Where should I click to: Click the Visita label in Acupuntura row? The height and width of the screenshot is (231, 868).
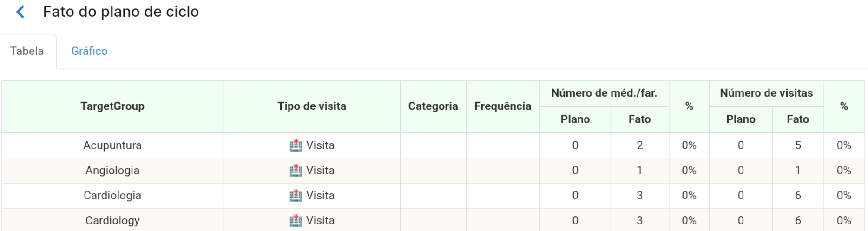click(320, 145)
